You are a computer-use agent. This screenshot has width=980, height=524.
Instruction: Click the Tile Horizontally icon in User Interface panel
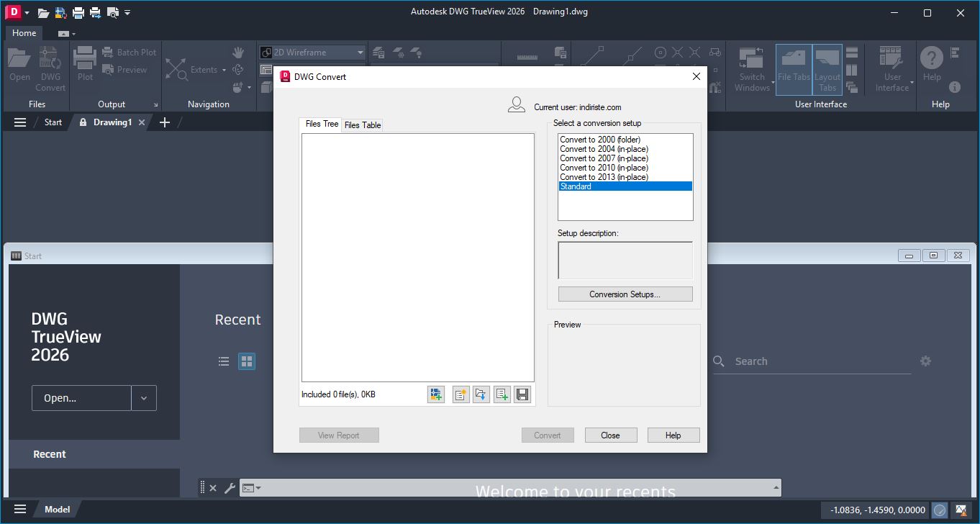click(x=852, y=53)
